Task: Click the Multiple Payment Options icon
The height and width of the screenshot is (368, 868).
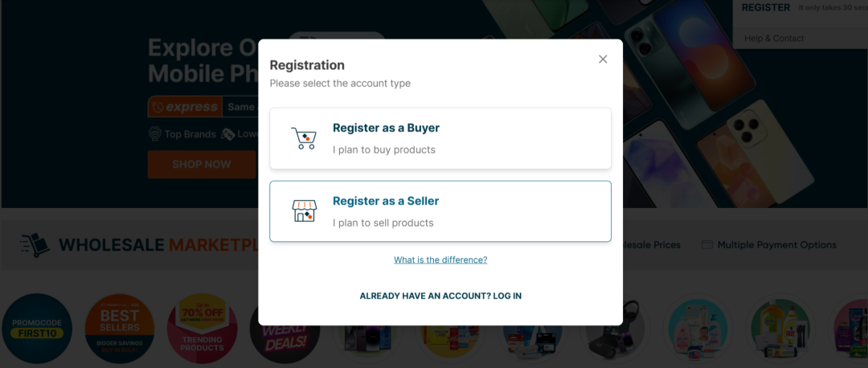Action: 707,245
